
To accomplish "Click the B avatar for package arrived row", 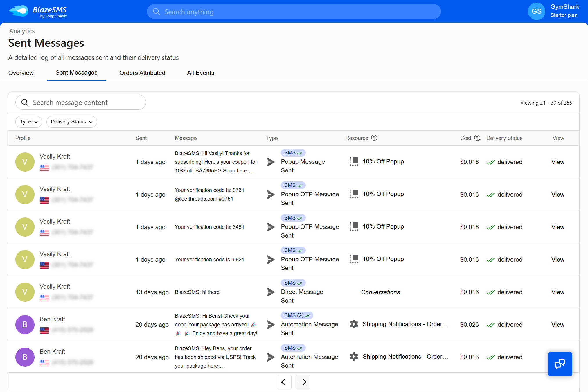I will [x=25, y=325].
